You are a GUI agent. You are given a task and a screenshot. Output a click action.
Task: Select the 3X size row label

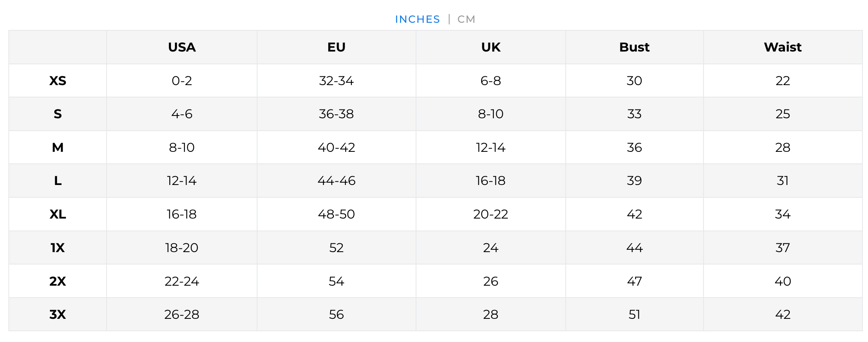(x=57, y=314)
